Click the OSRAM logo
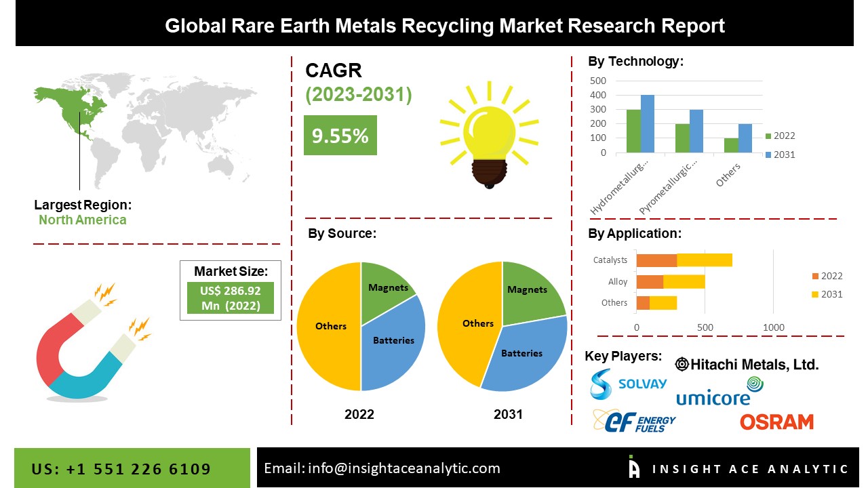The image size is (868, 488). (x=777, y=421)
